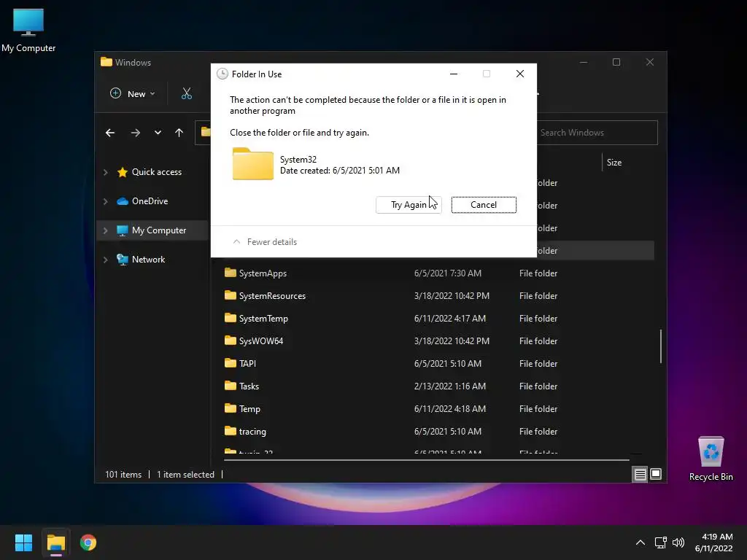Switch to large thumbnails view
Screen dimensions: 747x560
tap(656, 474)
